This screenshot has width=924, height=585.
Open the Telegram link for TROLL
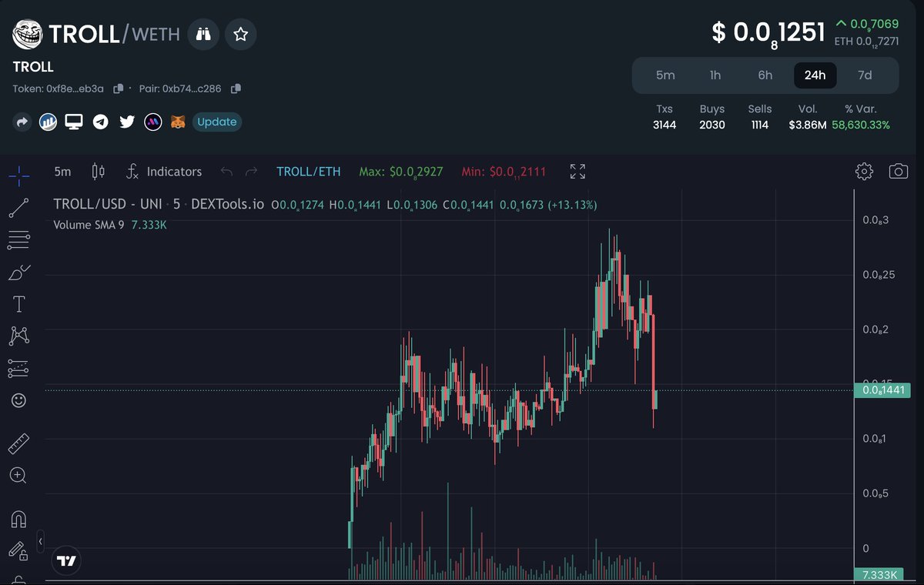(x=100, y=122)
